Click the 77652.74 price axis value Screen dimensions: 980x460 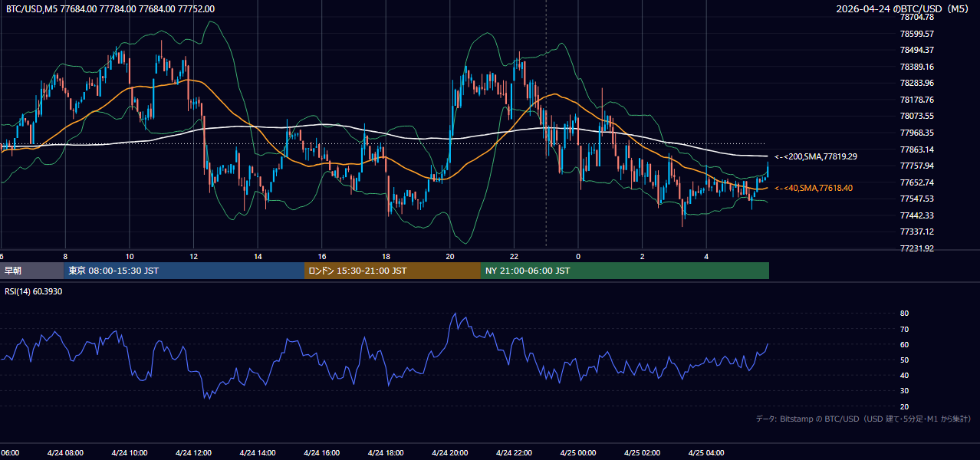916,182
